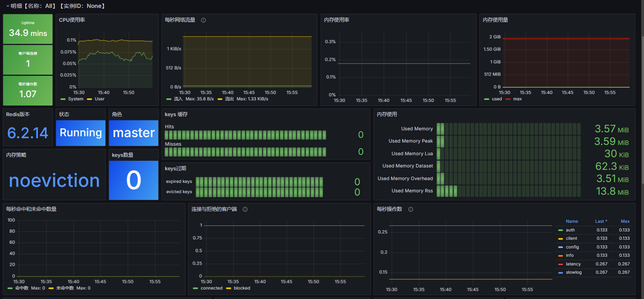Click blocked series yellow color swatch
644x299 pixels.
228,288
